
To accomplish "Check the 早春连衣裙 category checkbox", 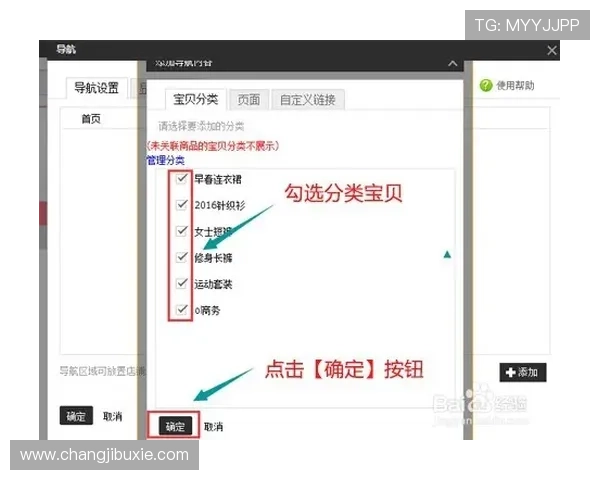I will [x=181, y=179].
